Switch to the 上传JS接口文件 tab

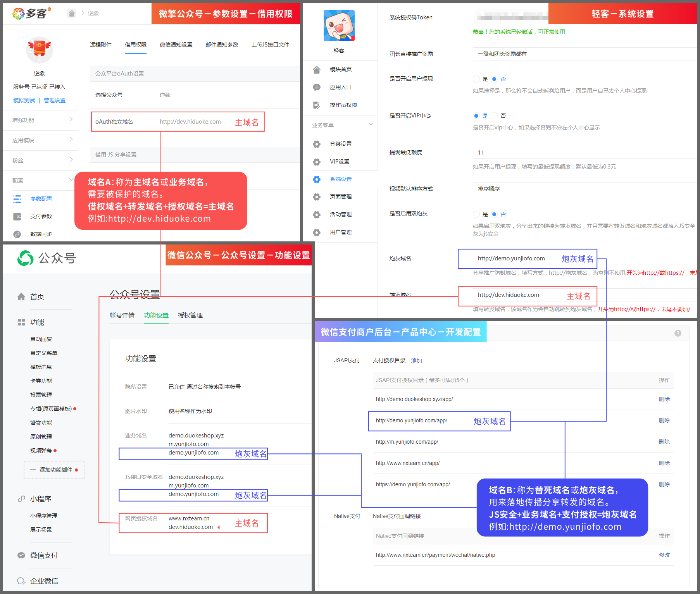pos(271,45)
